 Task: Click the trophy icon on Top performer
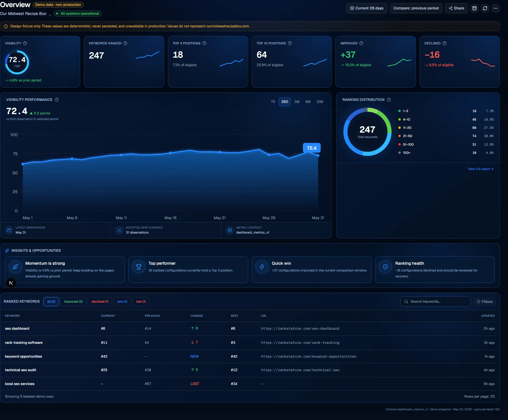tap(139, 267)
